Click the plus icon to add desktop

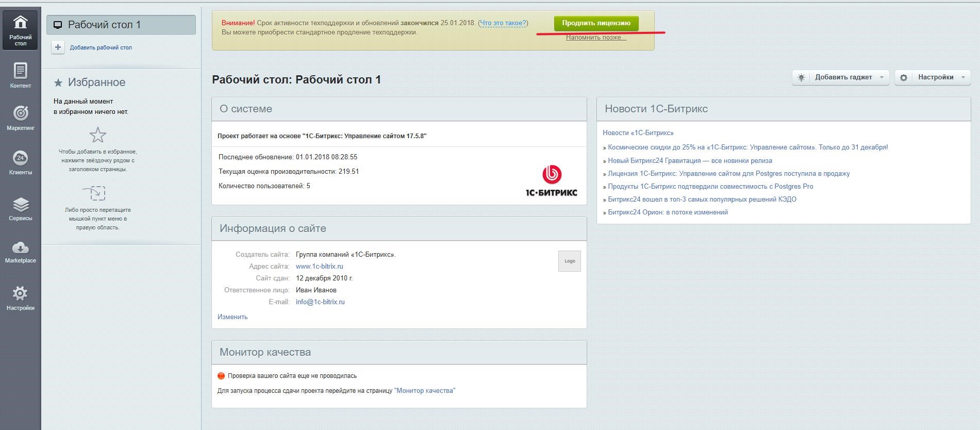(x=58, y=47)
